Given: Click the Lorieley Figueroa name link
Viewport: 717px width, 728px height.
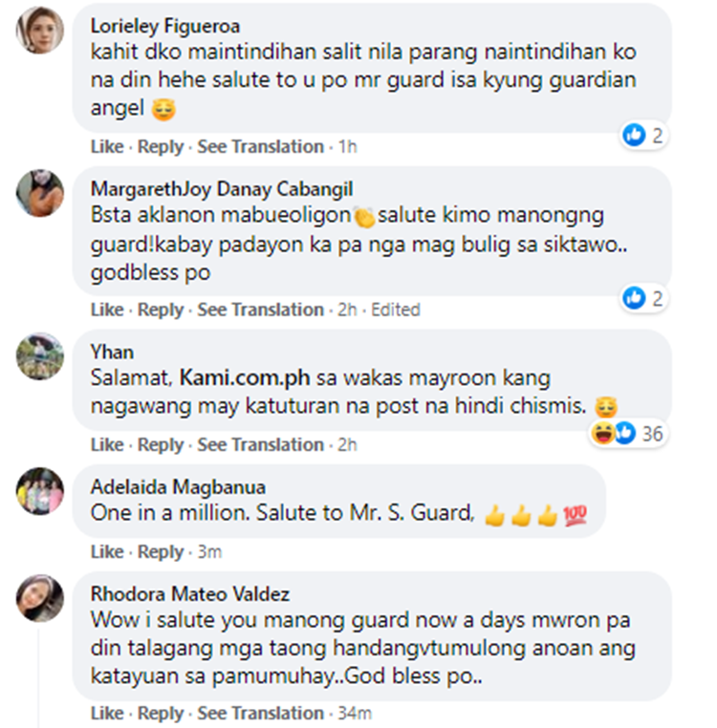Looking at the screenshot, I should pos(165,26).
